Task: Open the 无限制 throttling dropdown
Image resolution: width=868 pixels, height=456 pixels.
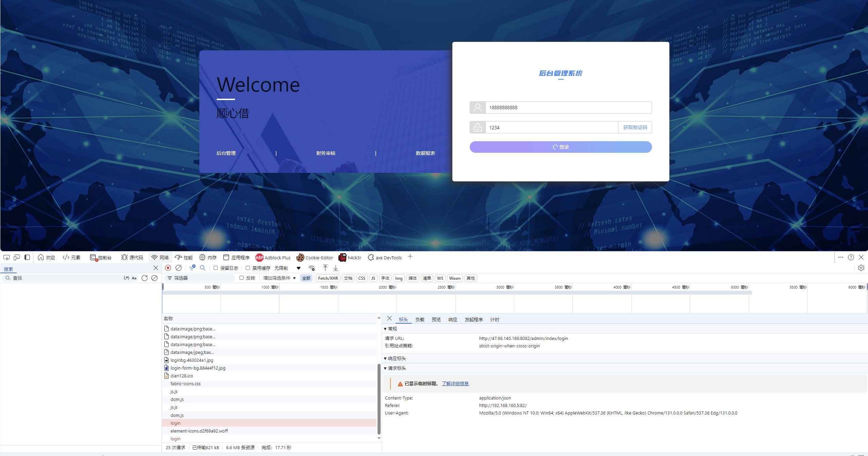Action: [288, 268]
